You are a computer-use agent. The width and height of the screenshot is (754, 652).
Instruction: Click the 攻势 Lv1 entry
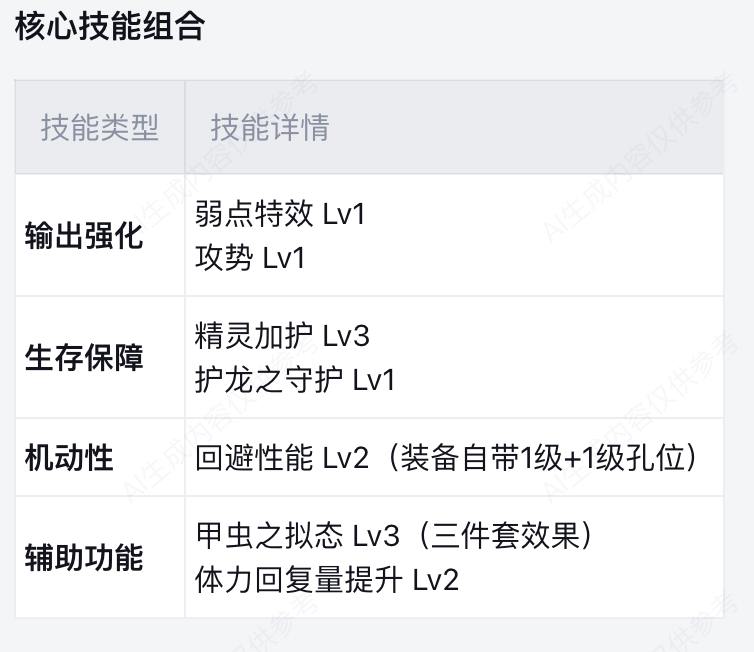(250, 258)
